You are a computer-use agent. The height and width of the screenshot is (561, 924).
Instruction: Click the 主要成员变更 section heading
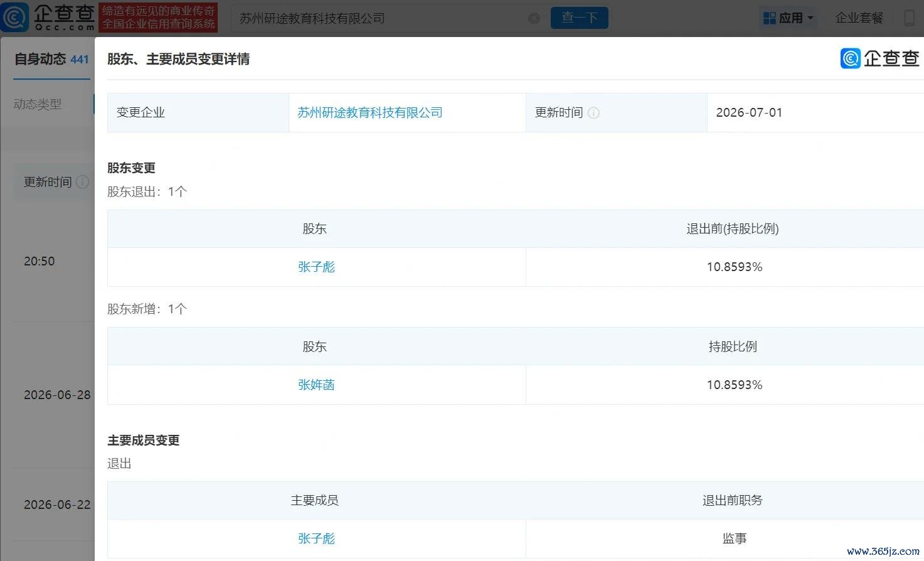(144, 440)
